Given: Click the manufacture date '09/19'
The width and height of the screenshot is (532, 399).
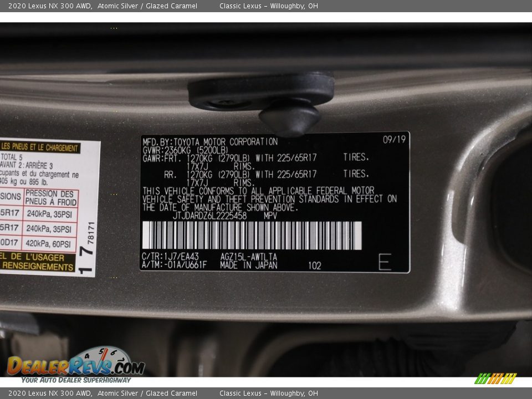Looking at the screenshot, I should (394, 140).
